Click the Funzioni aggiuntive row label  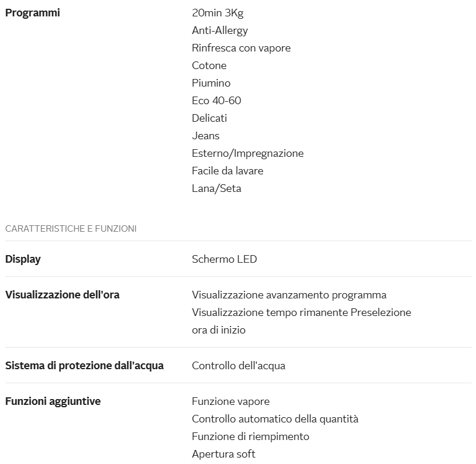53,401
